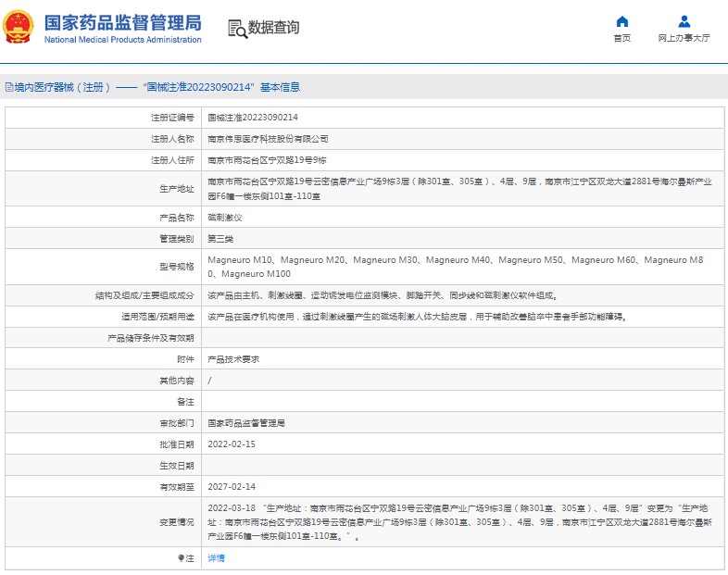
Task: Select the 适用范围/预期用途 label
Action: click(x=157, y=317)
